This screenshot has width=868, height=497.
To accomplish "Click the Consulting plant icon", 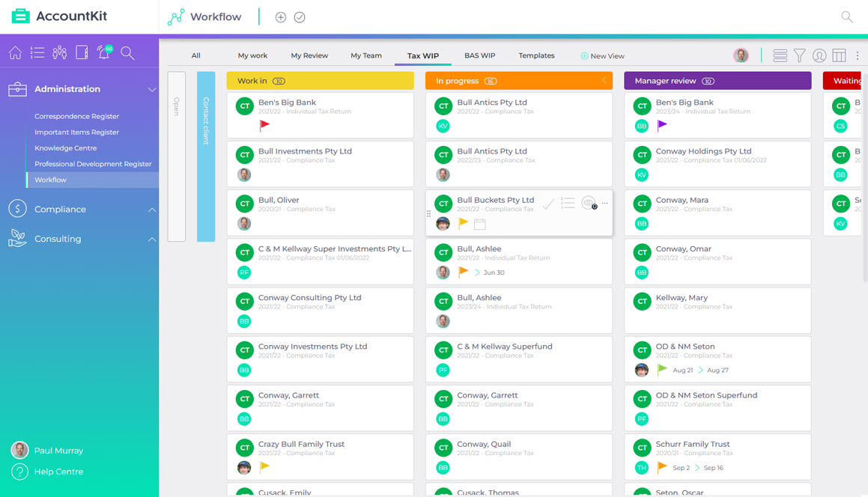I will click(18, 239).
